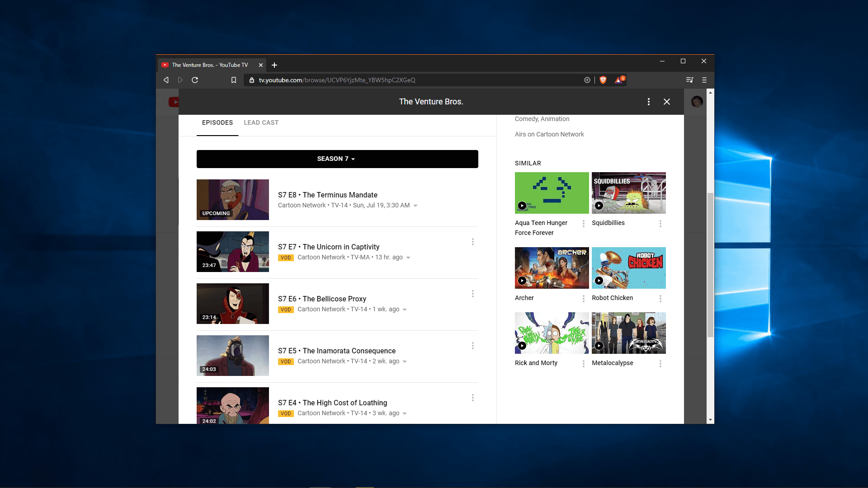Open options menu for Rick and Morty

pyautogui.click(x=584, y=364)
